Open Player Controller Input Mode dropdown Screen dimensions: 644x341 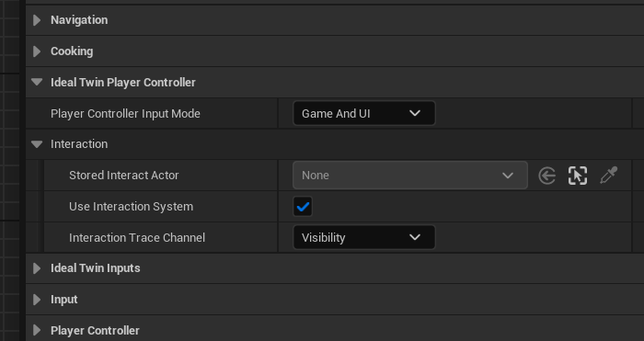364,113
